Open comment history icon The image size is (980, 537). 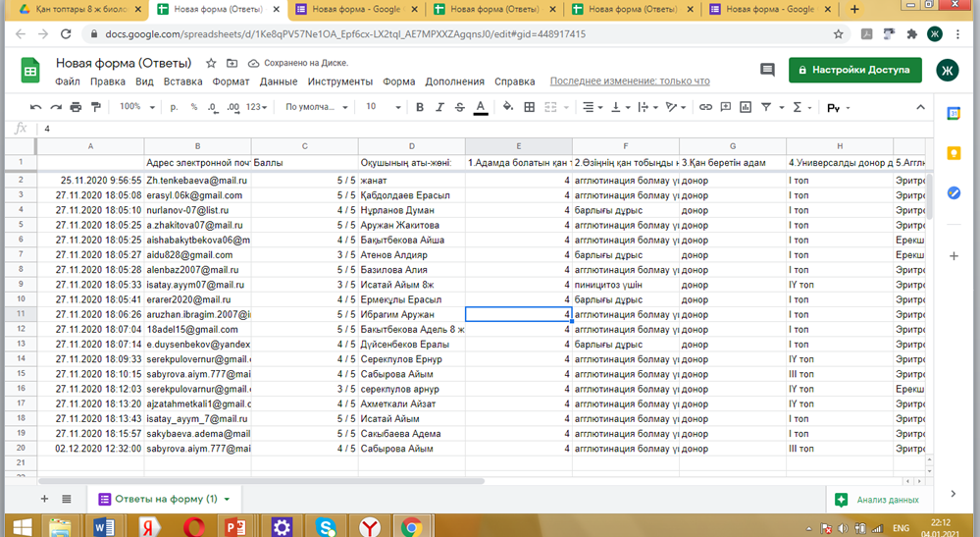767,70
